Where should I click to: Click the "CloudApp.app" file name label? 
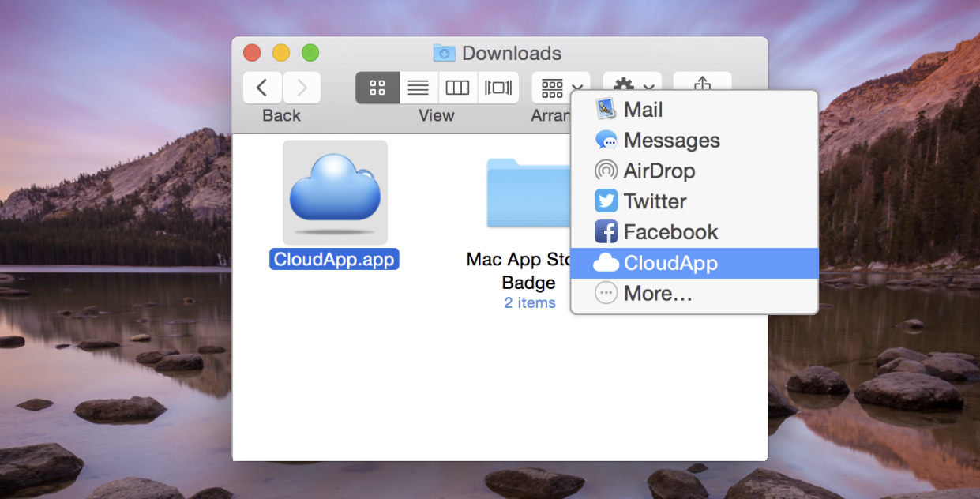334,259
